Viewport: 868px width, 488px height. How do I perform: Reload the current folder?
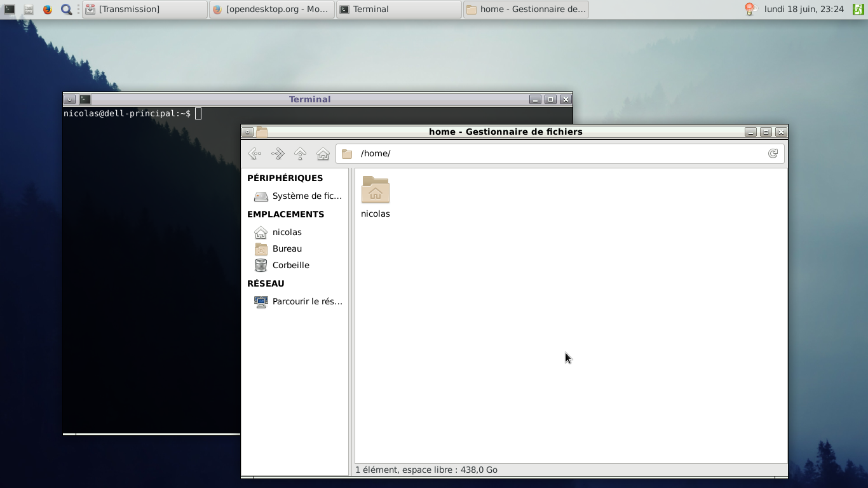773,153
